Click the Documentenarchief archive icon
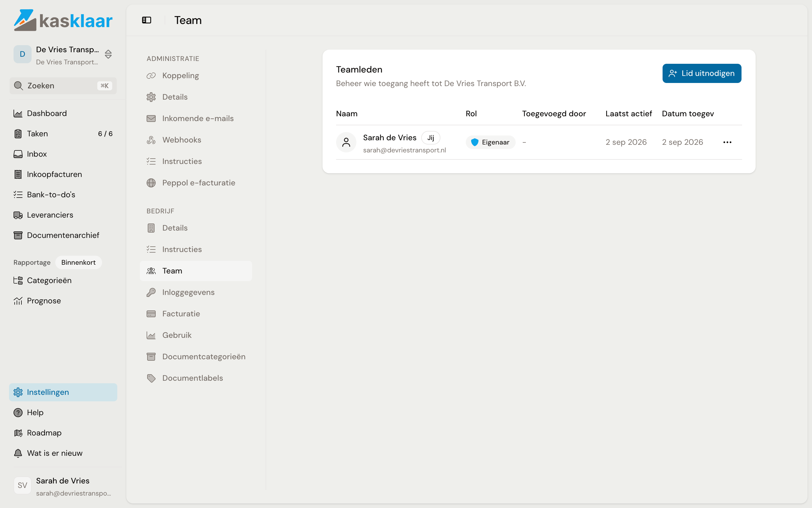 (18, 235)
